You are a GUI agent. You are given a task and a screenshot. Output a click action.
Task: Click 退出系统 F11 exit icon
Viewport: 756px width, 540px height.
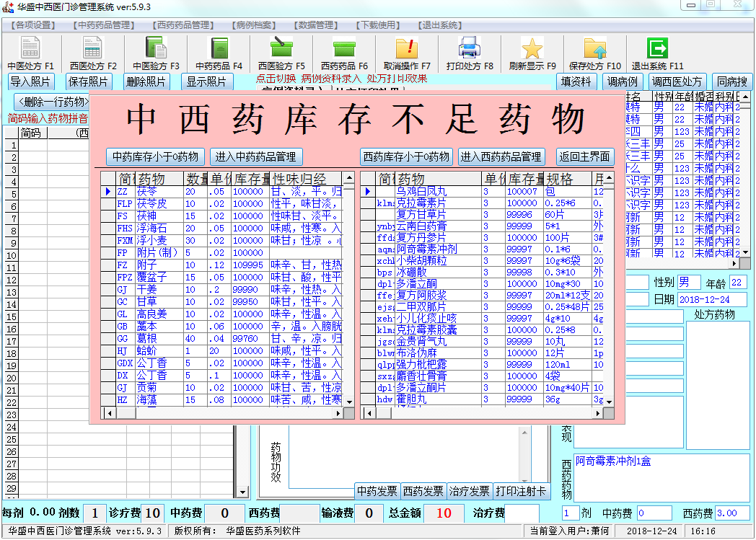tap(658, 53)
